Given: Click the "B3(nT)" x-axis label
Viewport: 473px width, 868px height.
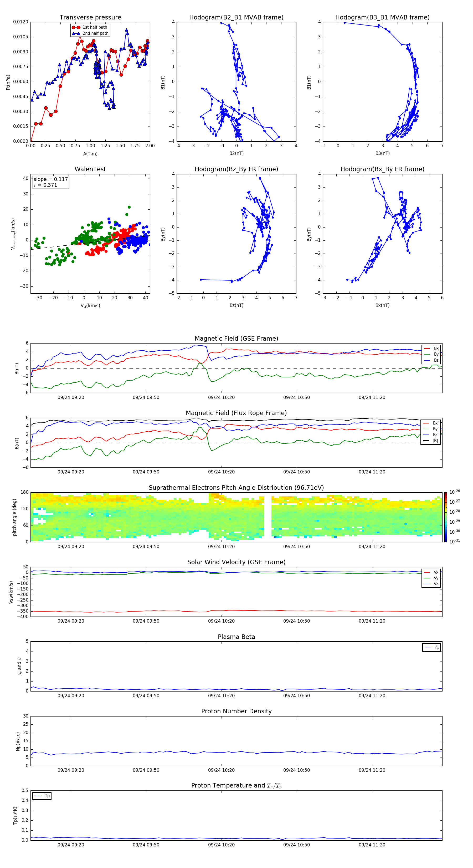Looking at the screenshot, I should pyautogui.click(x=382, y=153).
